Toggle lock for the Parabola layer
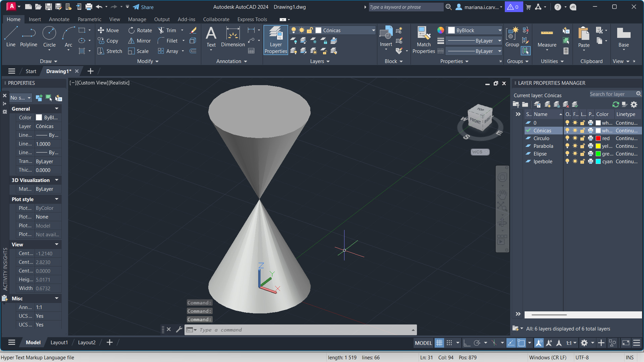This screenshot has height=362, width=644. pyautogui.click(x=583, y=146)
